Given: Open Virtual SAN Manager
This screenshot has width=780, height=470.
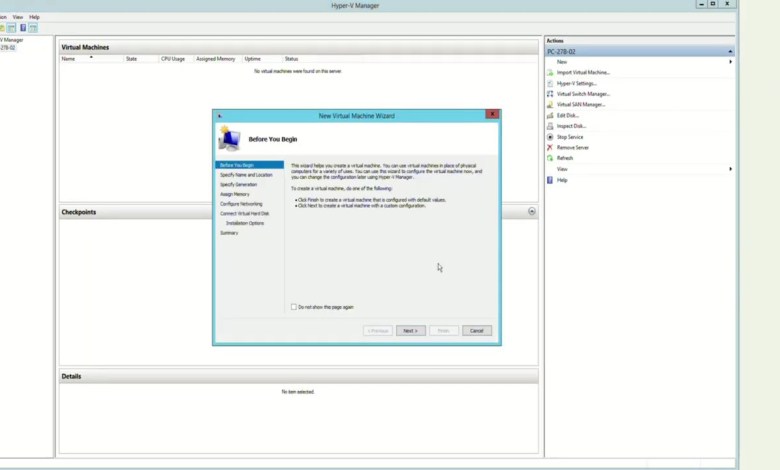Looking at the screenshot, I should tap(581, 104).
